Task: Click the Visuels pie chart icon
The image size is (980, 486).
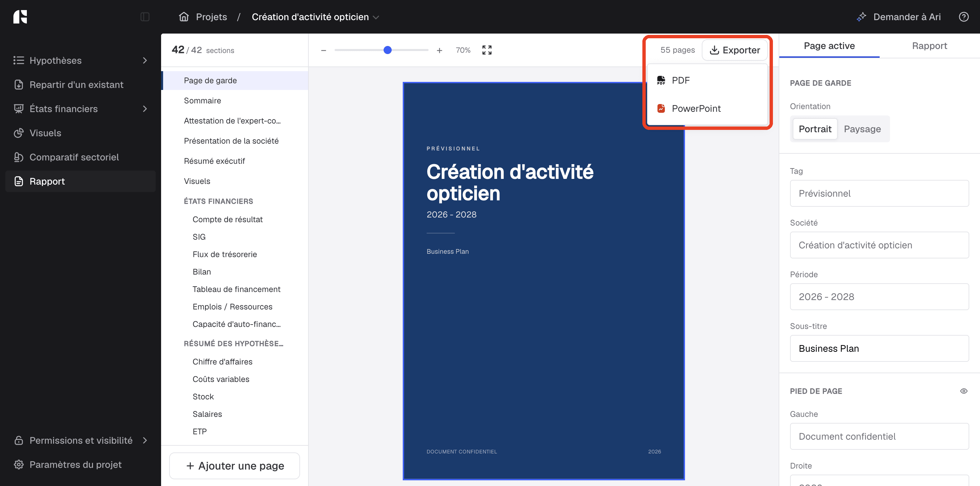Action: pyautogui.click(x=19, y=133)
